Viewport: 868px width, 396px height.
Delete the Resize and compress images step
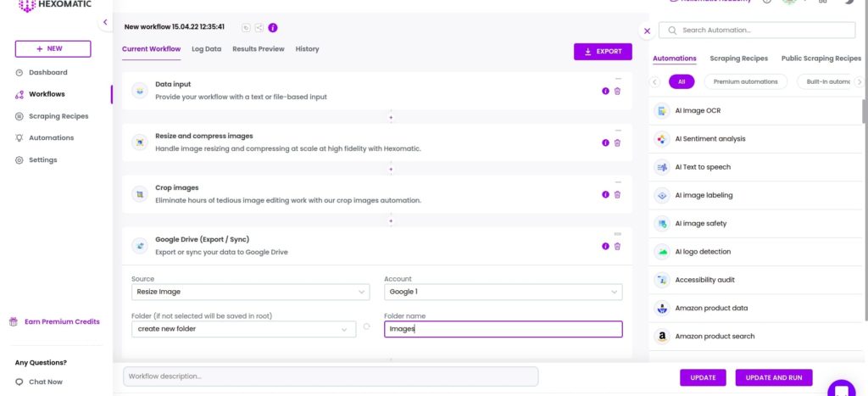[x=617, y=142]
